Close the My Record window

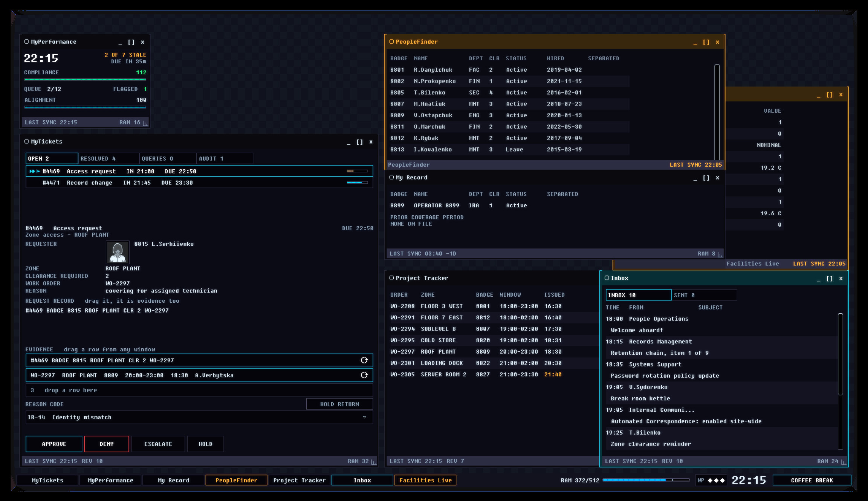717,178
